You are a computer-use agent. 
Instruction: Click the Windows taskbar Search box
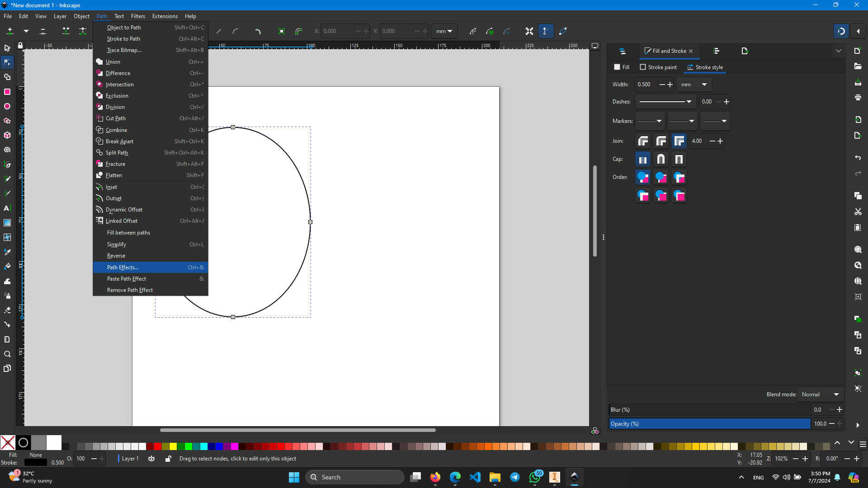coord(355,477)
